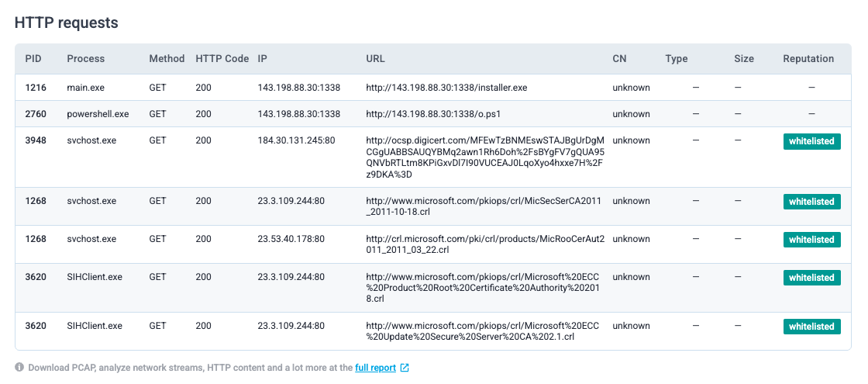
Task: Click whitelisted badge for ECC Product Root row
Action: 811,278
